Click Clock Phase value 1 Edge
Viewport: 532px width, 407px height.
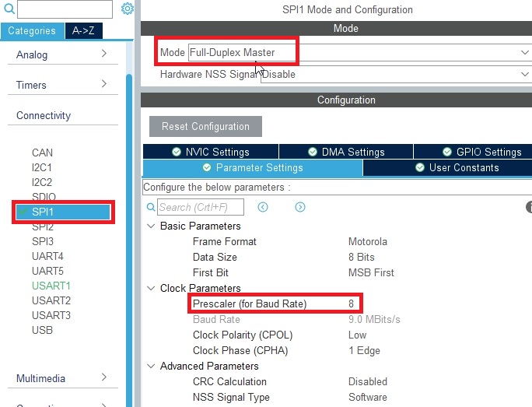[x=365, y=351]
